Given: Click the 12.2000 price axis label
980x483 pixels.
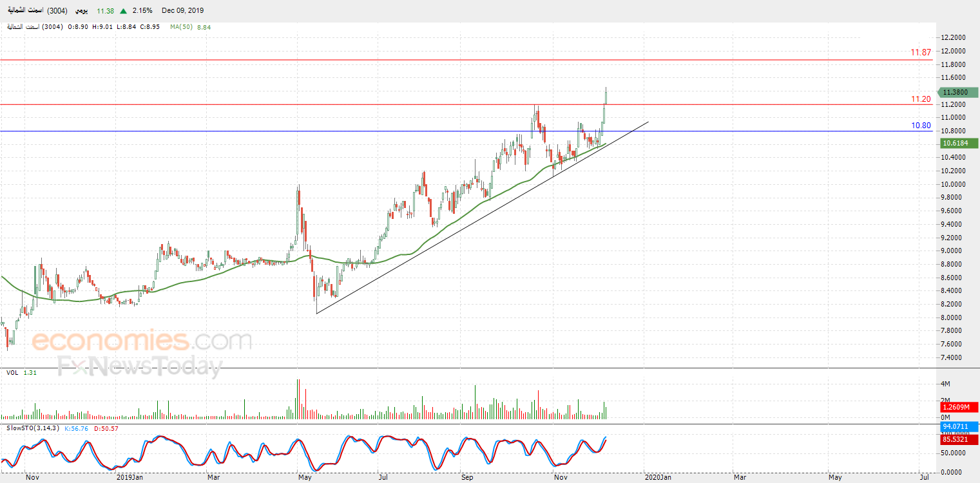Looking at the screenshot, I should click(954, 38).
